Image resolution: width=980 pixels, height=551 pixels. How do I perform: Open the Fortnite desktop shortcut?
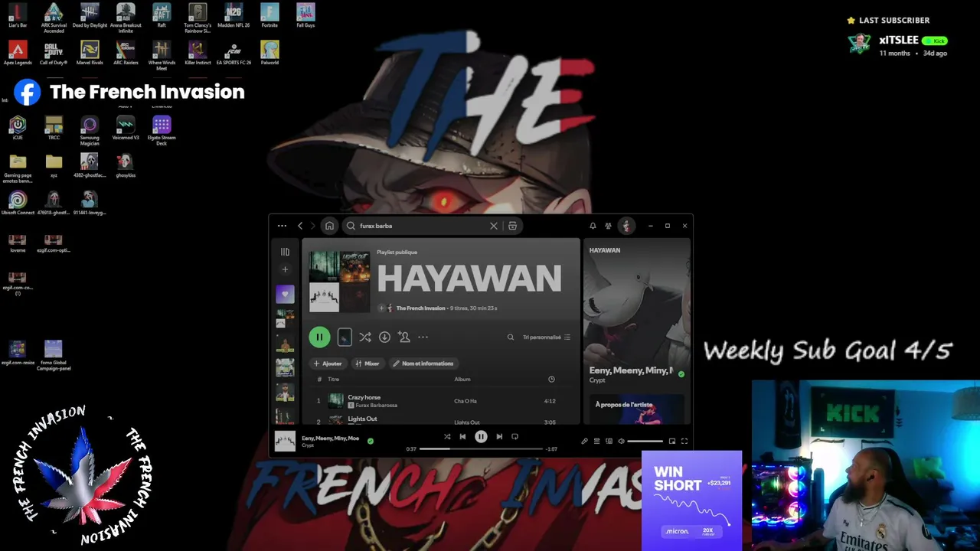[x=269, y=15]
